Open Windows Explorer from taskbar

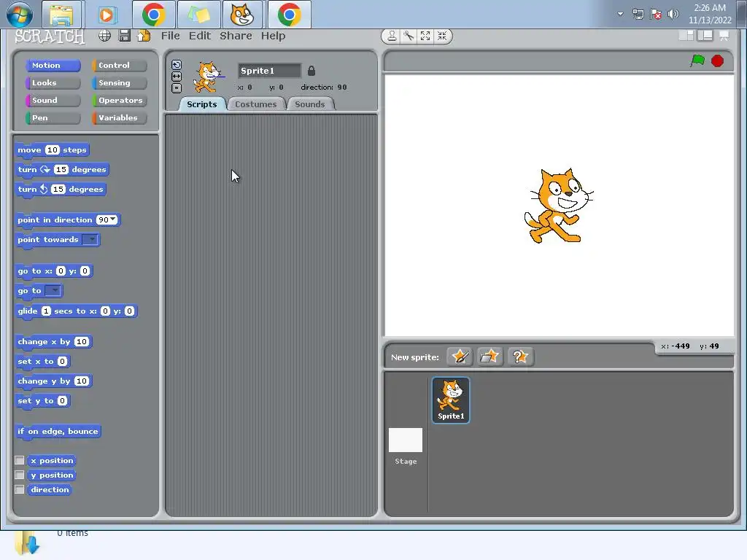pos(61,15)
